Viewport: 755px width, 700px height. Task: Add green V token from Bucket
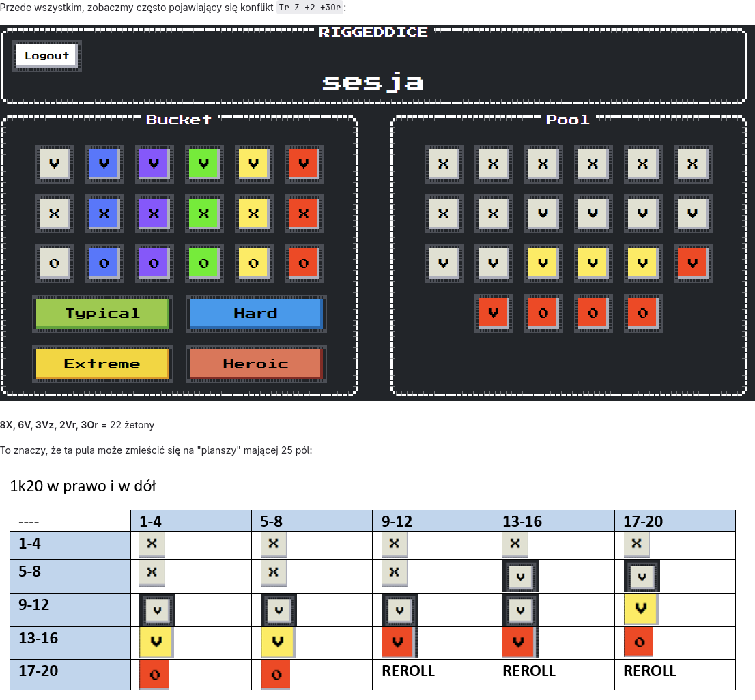204,164
